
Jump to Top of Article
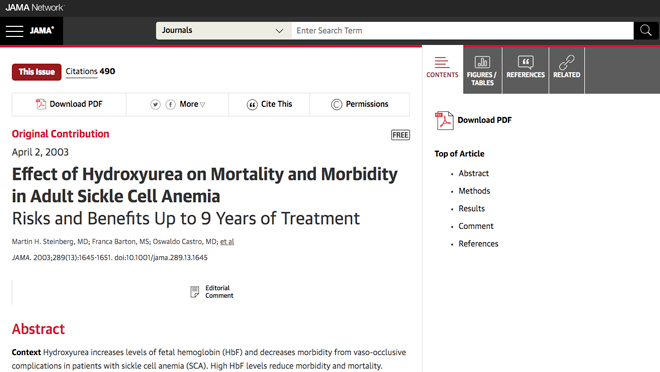click(459, 154)
